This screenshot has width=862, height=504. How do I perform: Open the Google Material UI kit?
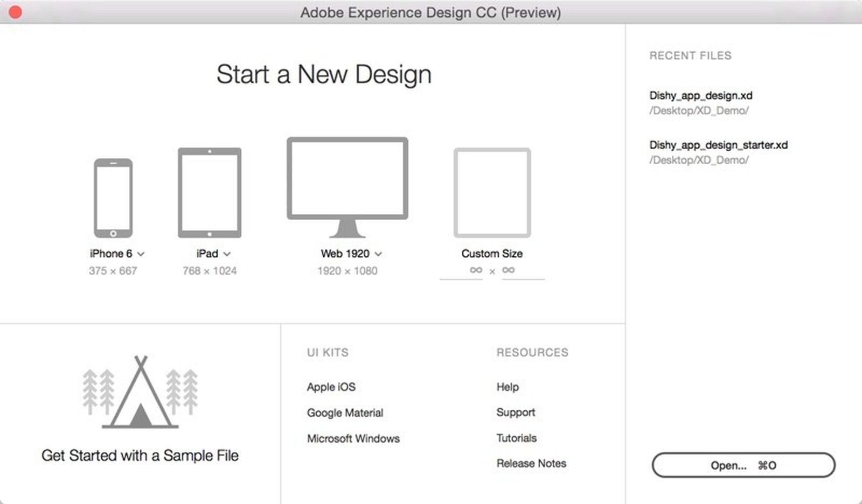pyautogui.click(x=345, y=412)
